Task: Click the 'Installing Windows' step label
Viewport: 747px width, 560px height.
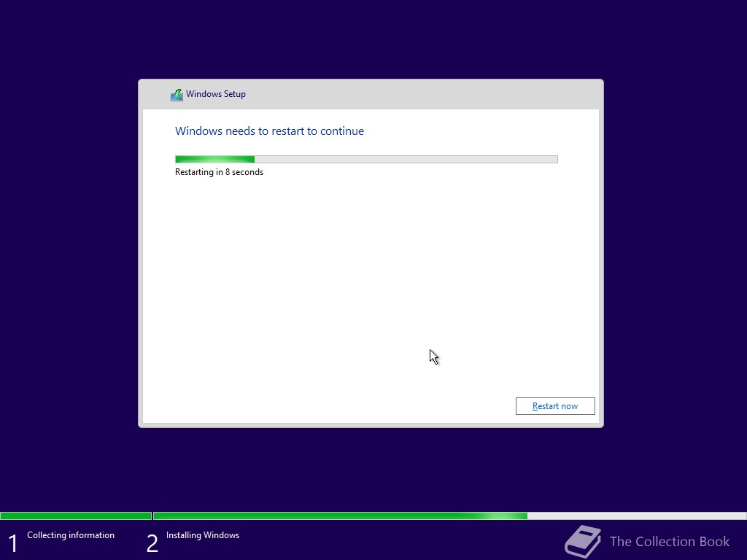Action: (x=203, y=535)
